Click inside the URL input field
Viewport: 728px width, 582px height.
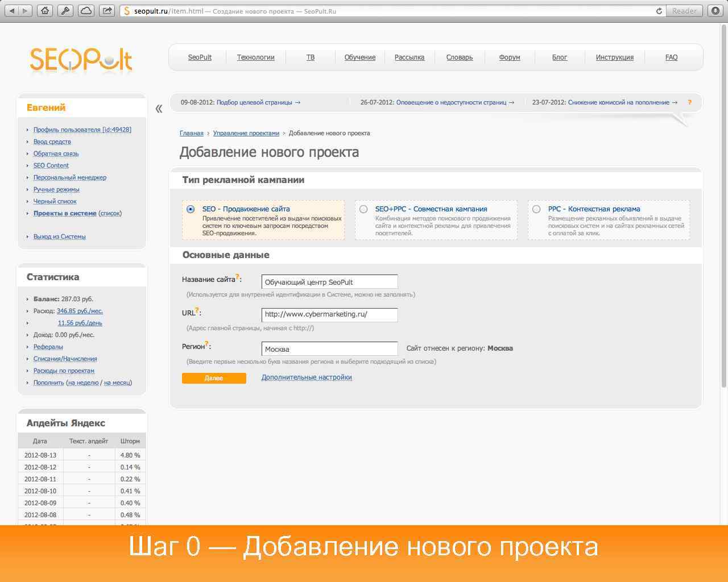tap(330, 314)
